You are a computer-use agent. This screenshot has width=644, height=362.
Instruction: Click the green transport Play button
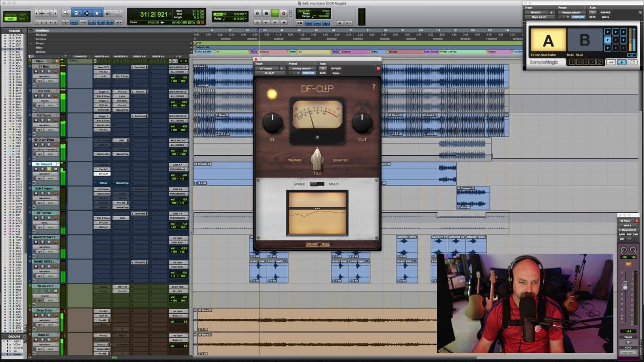[275, 13]
